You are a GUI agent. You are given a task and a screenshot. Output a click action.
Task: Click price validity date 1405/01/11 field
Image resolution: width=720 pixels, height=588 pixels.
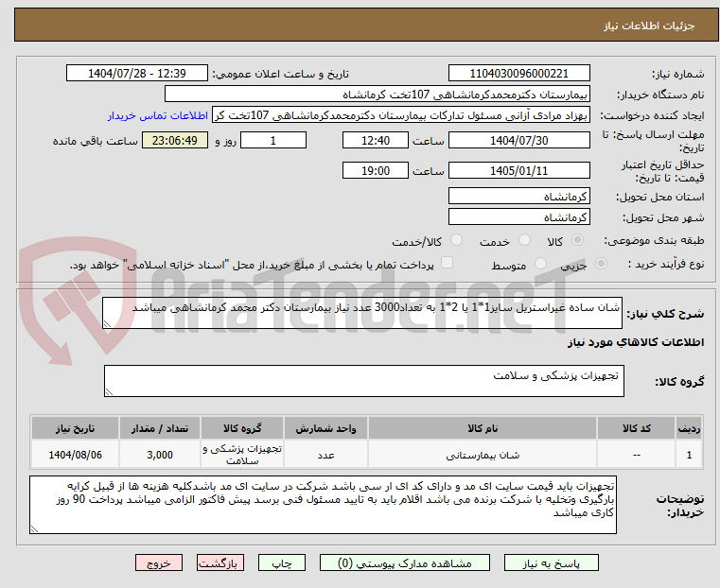tap(518, 170)
